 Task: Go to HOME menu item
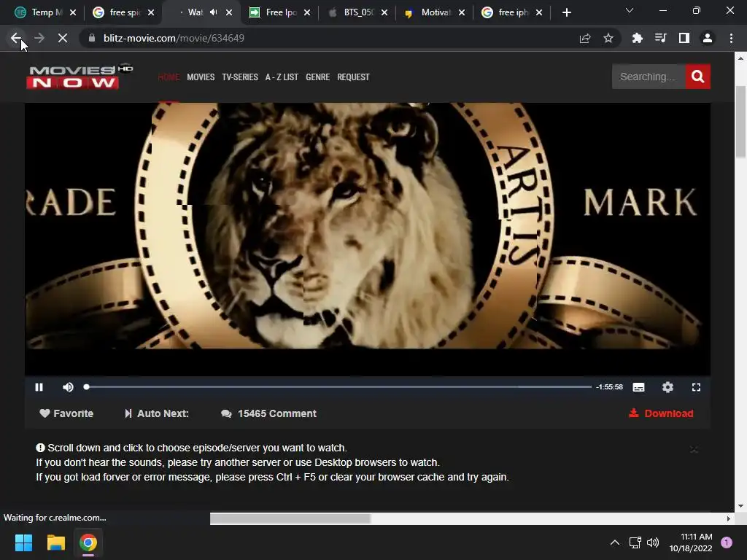click(x=169, y=77)
